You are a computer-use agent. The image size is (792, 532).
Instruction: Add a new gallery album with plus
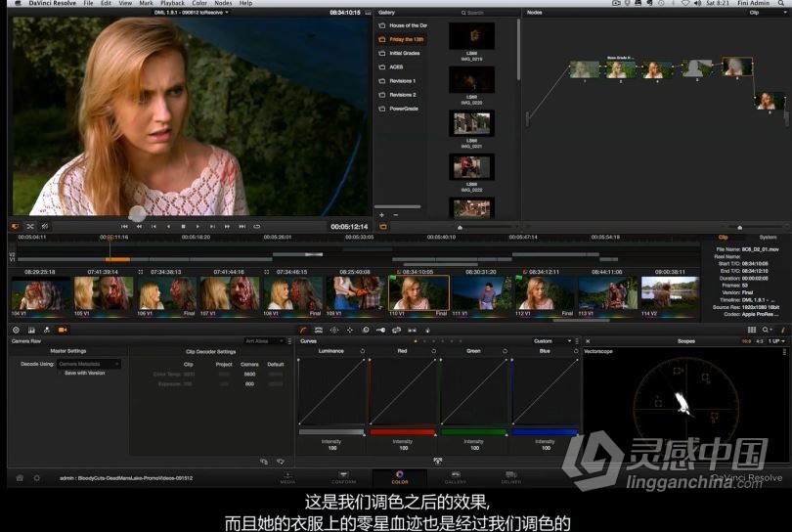tap(382, 215)
